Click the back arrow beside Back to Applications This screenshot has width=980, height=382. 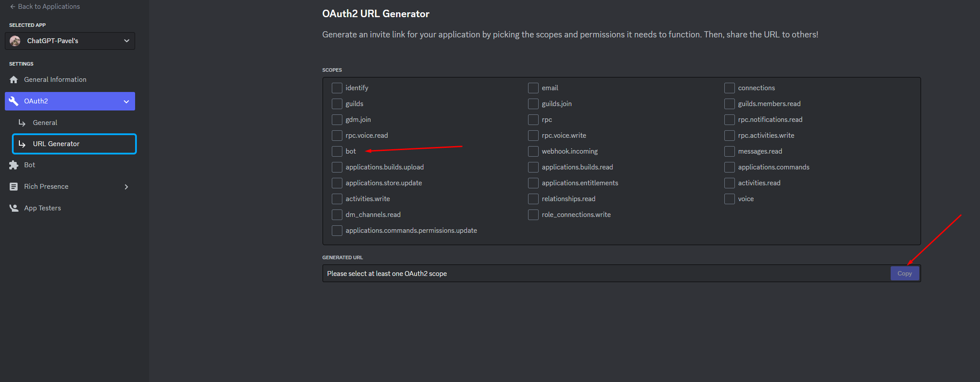coord(13,6)
